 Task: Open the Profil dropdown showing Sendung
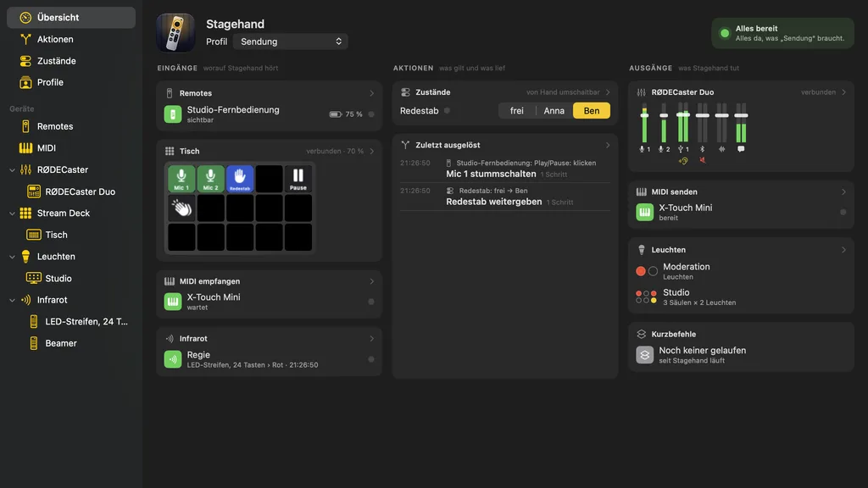click(x=290, y=42)
